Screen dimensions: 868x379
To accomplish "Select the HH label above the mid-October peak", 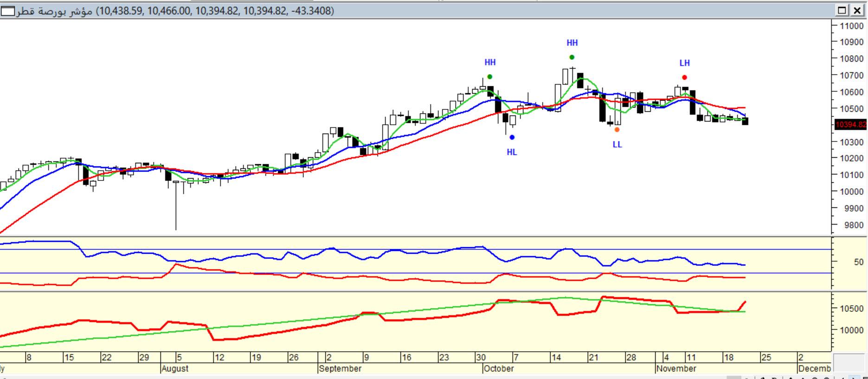I will point(572,43).
